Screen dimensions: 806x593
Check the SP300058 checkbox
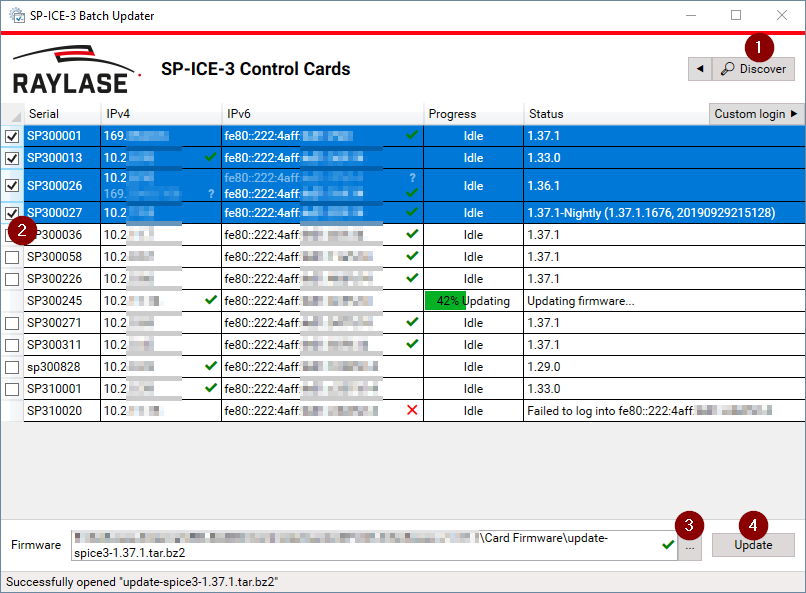point(12,257)
